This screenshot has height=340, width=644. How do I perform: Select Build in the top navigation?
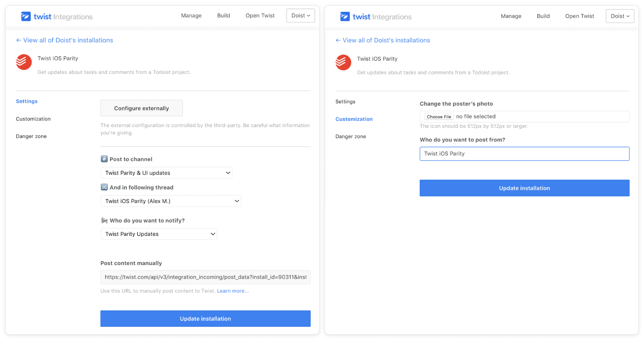tap(223, 15)
